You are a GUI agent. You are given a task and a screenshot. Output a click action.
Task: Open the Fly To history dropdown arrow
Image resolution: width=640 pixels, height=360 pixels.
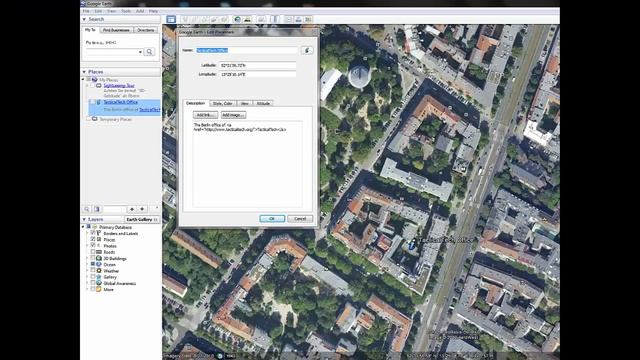pos(140,52)
